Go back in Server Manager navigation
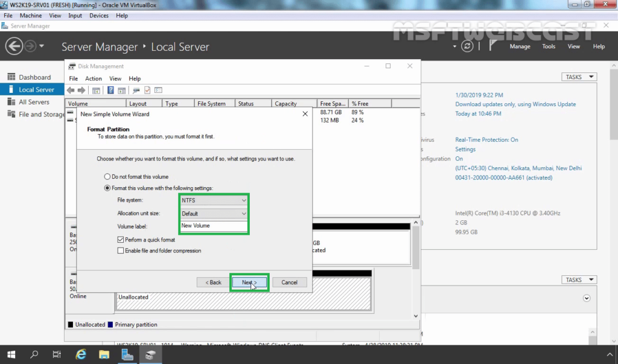This screenshot has height=364, width=618. 14,46
